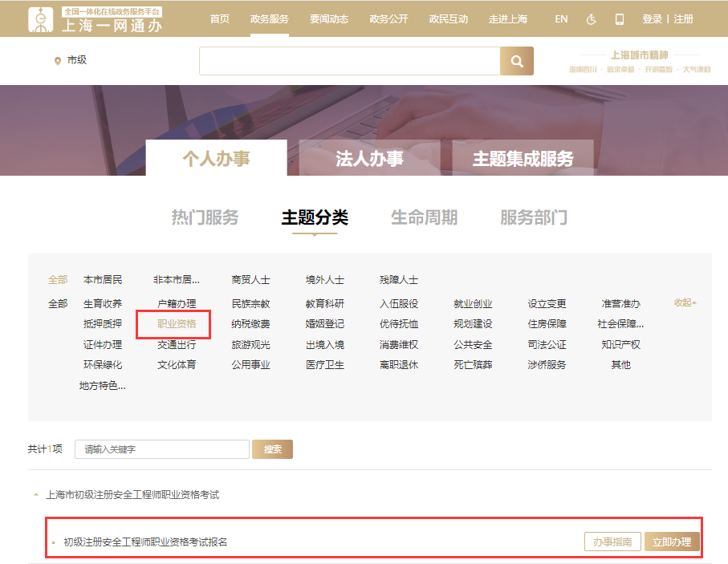Click the 搜索 search button
This screenshot has width=728, height=564.
[x=272, y=449]
